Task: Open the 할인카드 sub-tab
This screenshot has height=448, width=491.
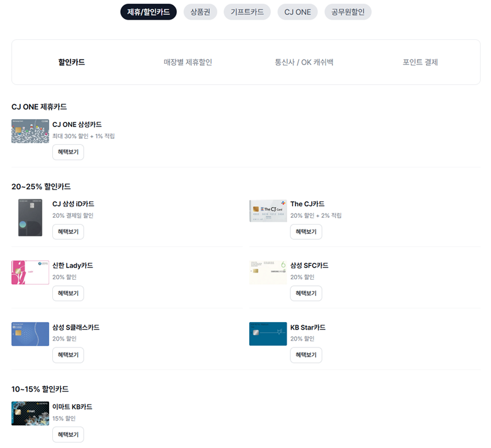Action: click(71, 62)
